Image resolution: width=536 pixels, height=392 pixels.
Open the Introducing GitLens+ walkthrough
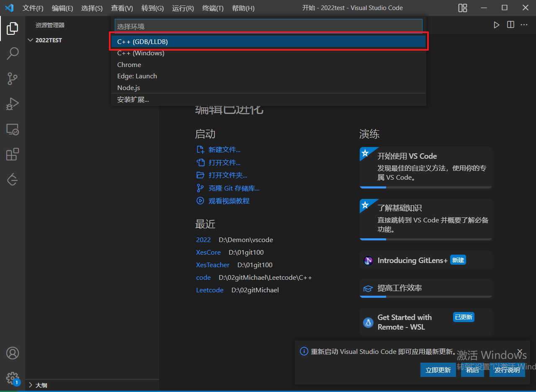[x=426, y=260]
